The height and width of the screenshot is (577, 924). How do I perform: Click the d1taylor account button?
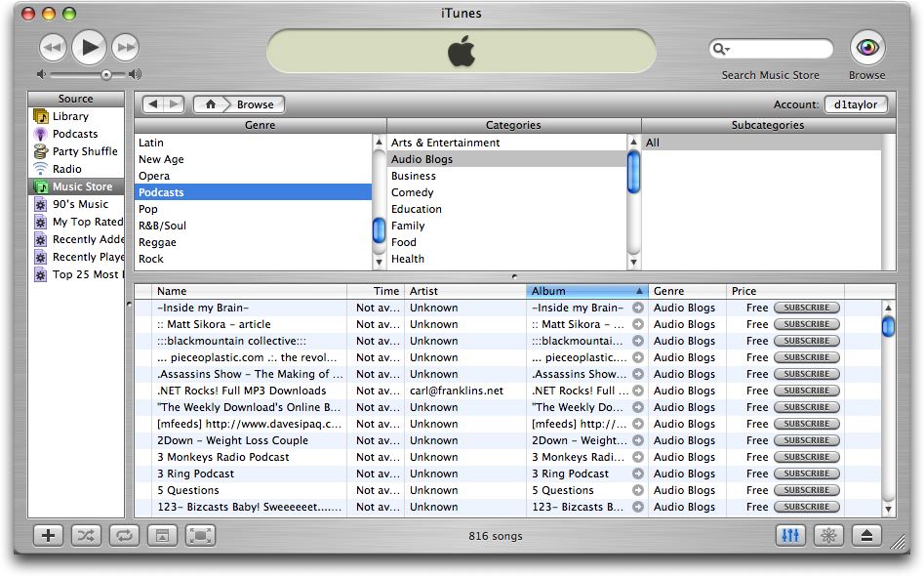(x=856, y=104)
